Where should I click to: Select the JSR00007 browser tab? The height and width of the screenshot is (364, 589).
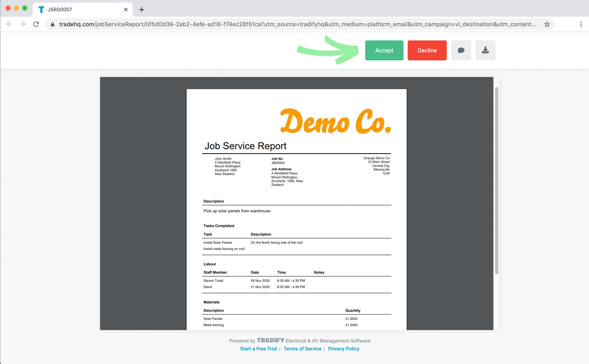coord(83,9)
